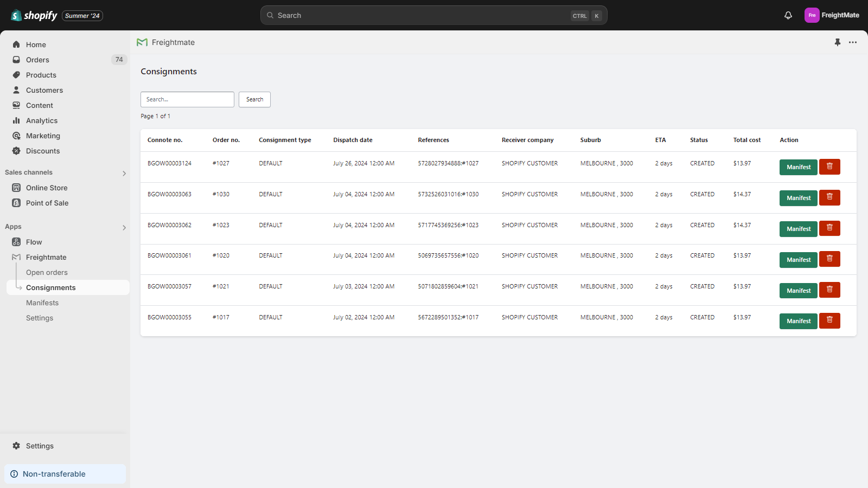Open the three-dot more actions menu

click(x=853, y=42)
